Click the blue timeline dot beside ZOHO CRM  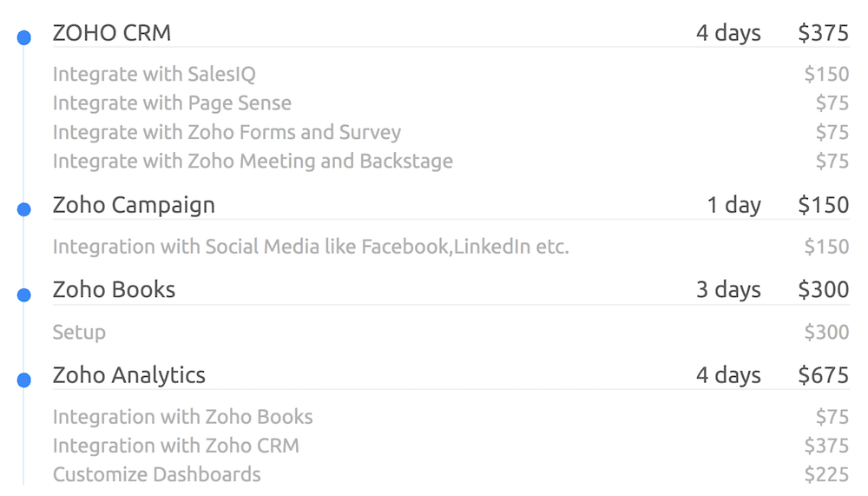[24, 37]
